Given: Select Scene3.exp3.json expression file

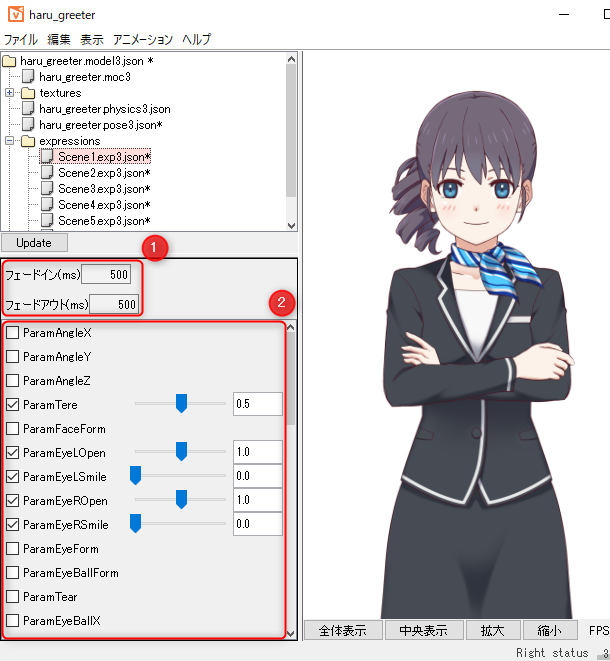Looking at the screenshot, I should (x=104, y=189).
